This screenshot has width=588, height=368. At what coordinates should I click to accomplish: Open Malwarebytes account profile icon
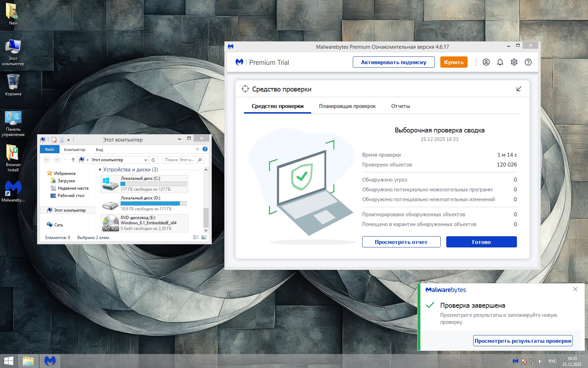[x=486, y=62]
